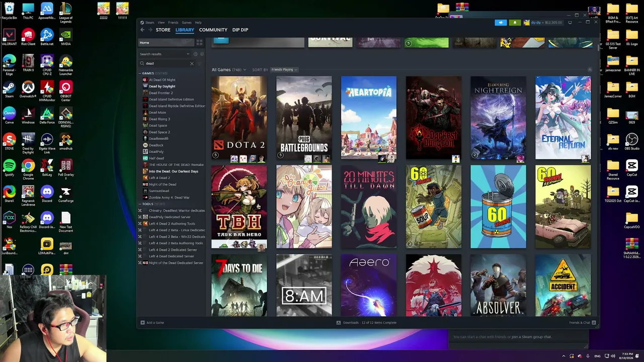The width and height of the screenshot is (644, 362).
Task: Collapse the TOOLS section in sidebar
Action: point(141,204)
